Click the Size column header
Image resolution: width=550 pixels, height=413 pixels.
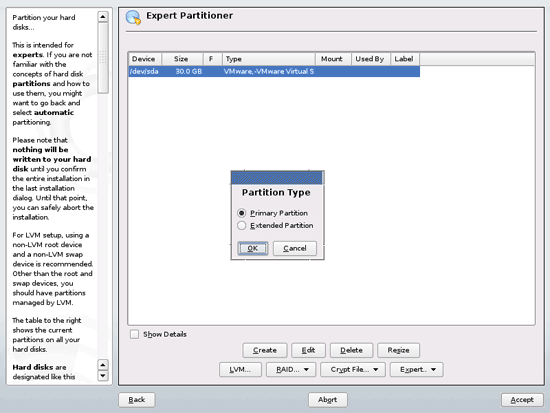point(182,59)
